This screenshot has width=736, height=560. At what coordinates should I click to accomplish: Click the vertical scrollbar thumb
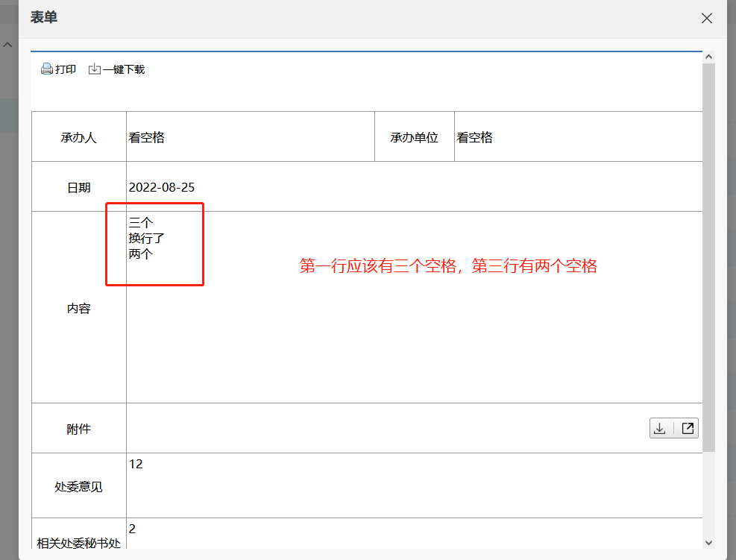tap(708, 254)
